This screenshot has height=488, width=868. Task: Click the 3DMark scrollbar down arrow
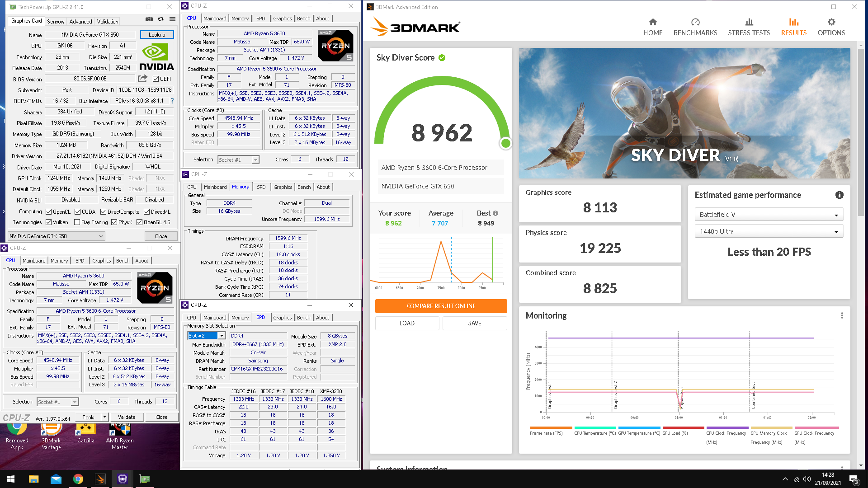coord(860,465)
